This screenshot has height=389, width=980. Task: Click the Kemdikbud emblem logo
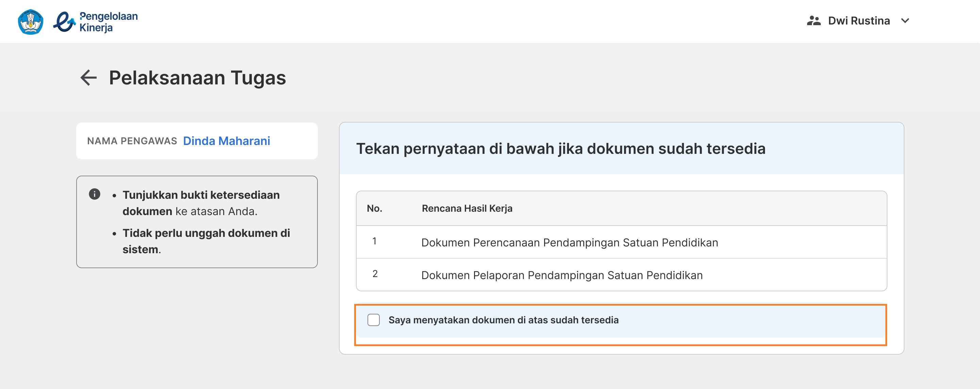tap(30, 22)
